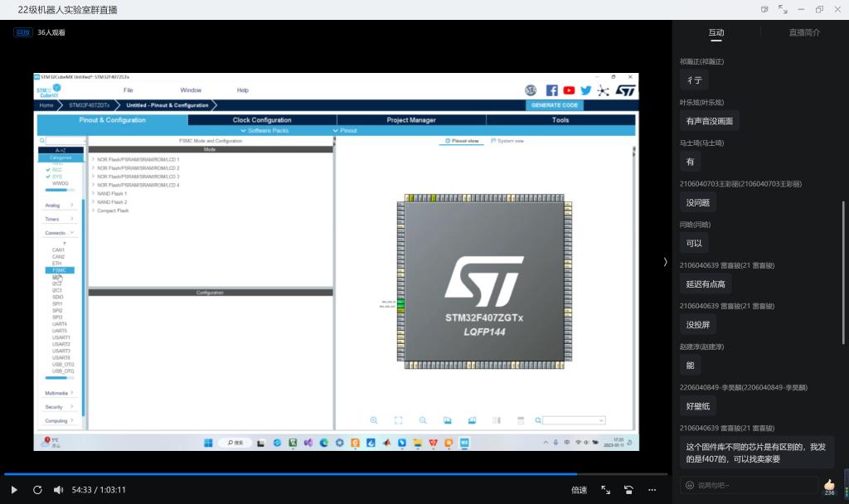Click the thumbs-up like icon
Screen dimensions: 849x504
[x=829, y=484]
